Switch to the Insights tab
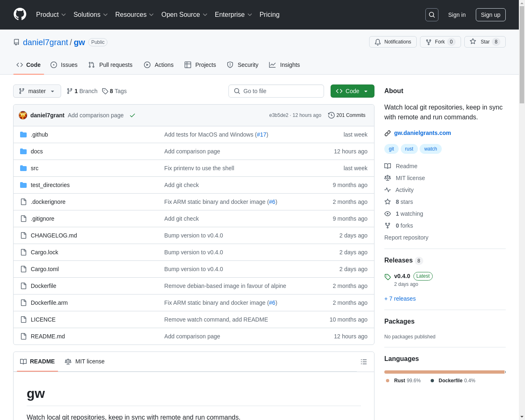The image size is (525, 420). (x=285, y=65)
